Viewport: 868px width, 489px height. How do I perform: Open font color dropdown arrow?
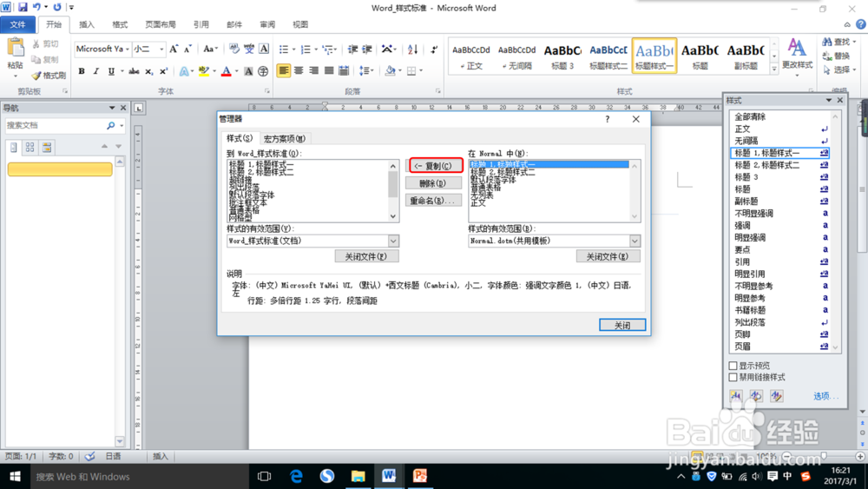click(x=236, y=71)
